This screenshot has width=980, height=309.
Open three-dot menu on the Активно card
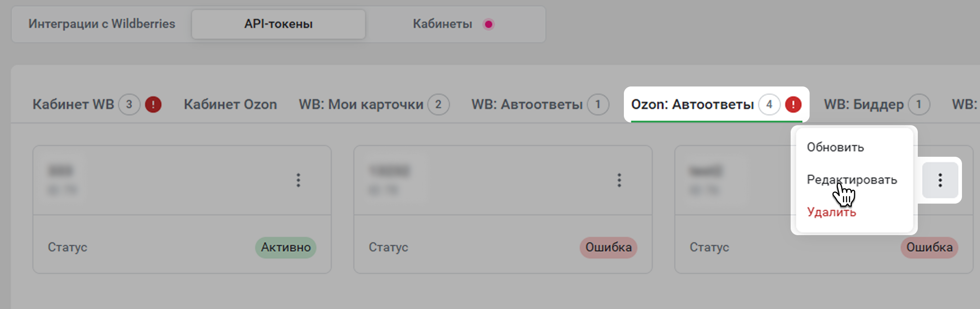298,180
